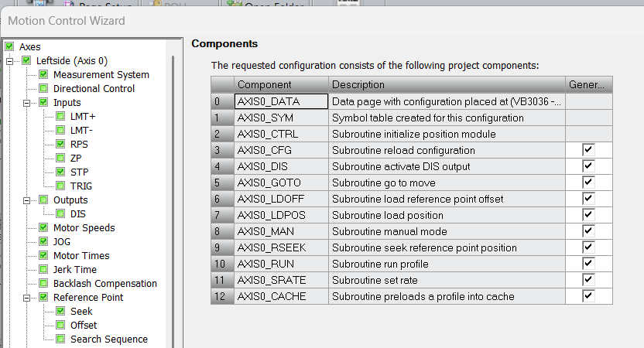The height and width of the screenshot is (348, 644).
Task: Click the checked status icon beside RPS
Action: (x=60, y=145)
